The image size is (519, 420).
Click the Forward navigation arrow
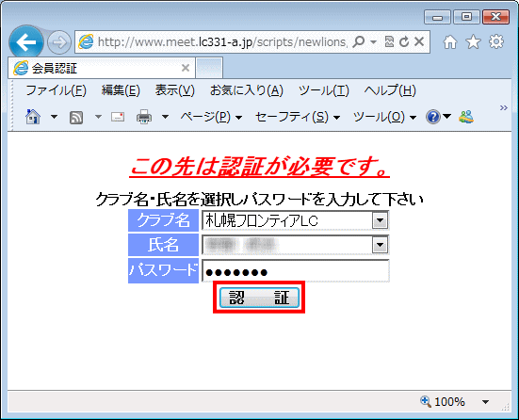[x=59, y=42]
